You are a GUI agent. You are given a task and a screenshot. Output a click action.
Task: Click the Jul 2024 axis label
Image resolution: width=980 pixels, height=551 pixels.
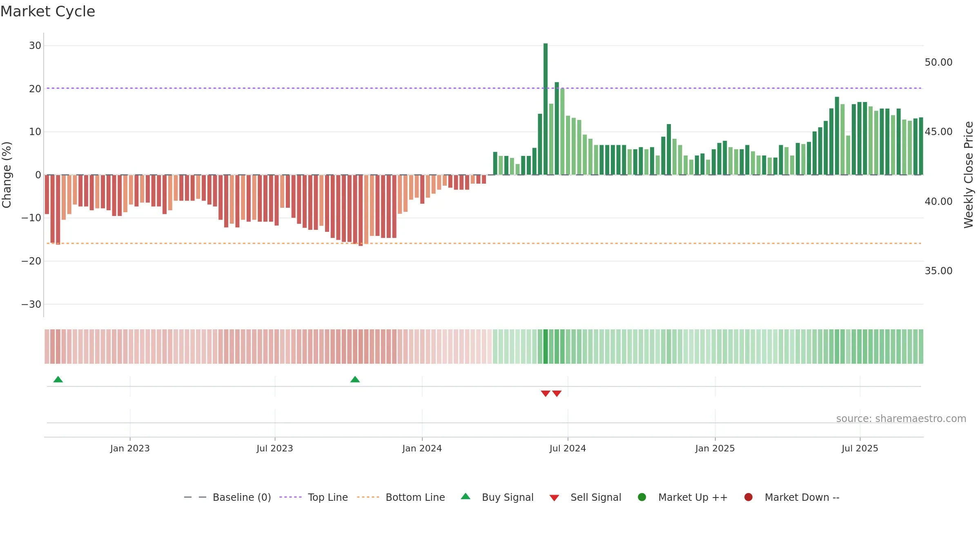568,449
